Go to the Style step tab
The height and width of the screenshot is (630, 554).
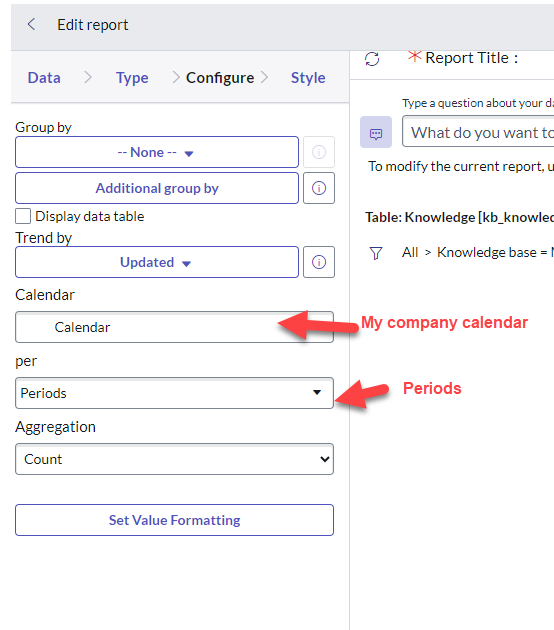pos(308,78)
